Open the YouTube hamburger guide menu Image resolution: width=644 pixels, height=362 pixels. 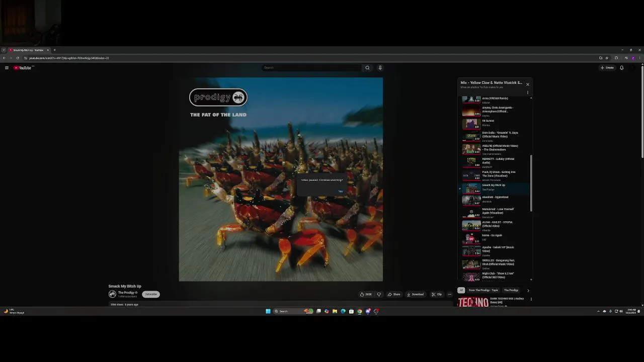click(7, 68)
